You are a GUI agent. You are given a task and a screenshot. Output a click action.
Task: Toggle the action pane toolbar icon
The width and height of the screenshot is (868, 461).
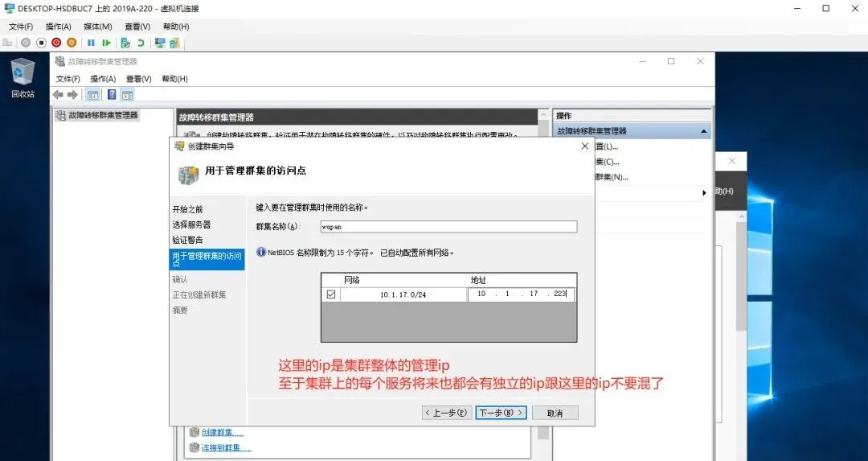pos(128,95)
